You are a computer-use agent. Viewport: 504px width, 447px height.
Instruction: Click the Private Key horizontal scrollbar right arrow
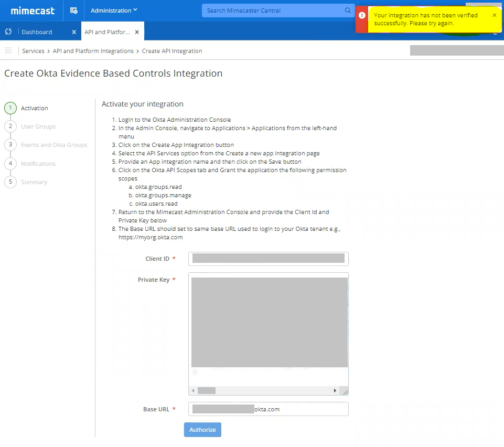[335, 390]
